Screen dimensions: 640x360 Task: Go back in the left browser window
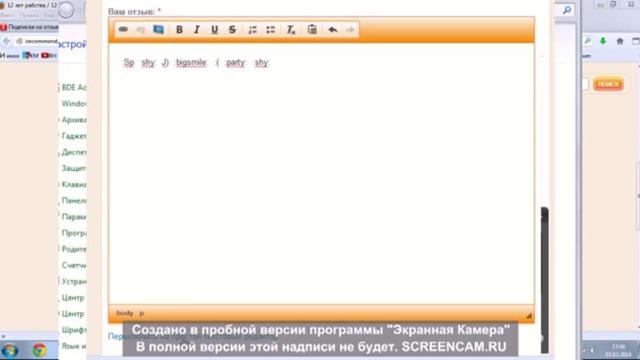tap(7, 41)
